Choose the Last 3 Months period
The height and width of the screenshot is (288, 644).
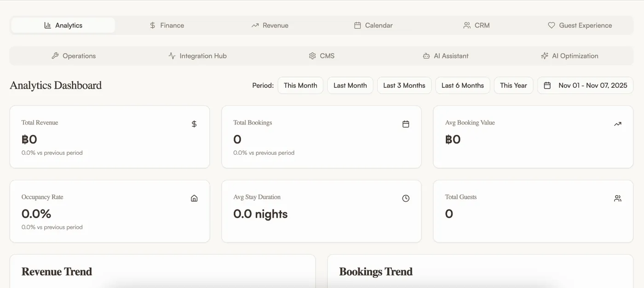coord(404,85)
